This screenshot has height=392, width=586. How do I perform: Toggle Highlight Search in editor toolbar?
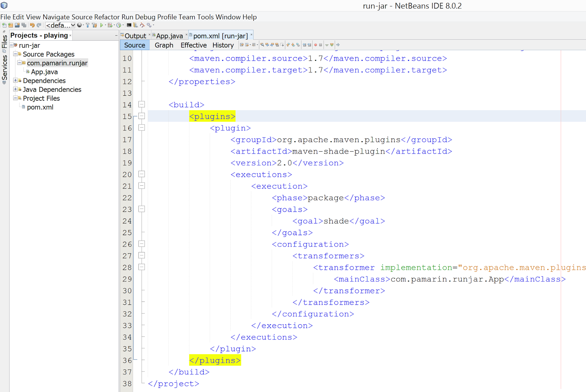(x=277, y=45)
